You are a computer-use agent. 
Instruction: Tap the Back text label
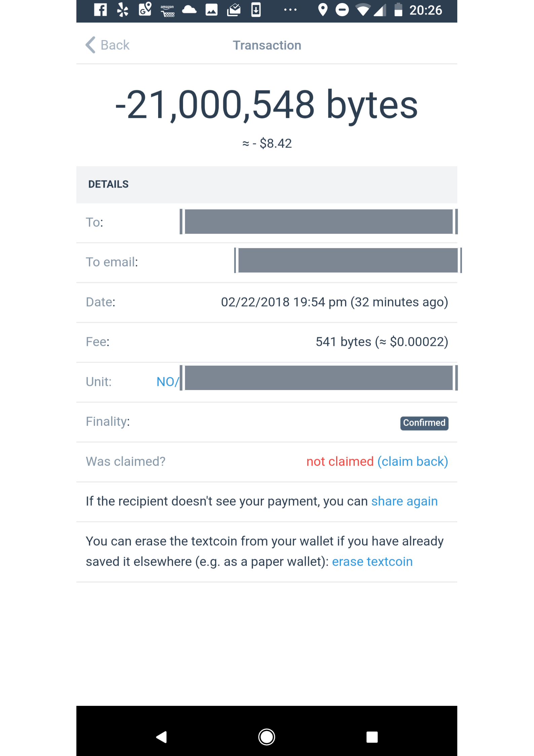click(115, 45)
